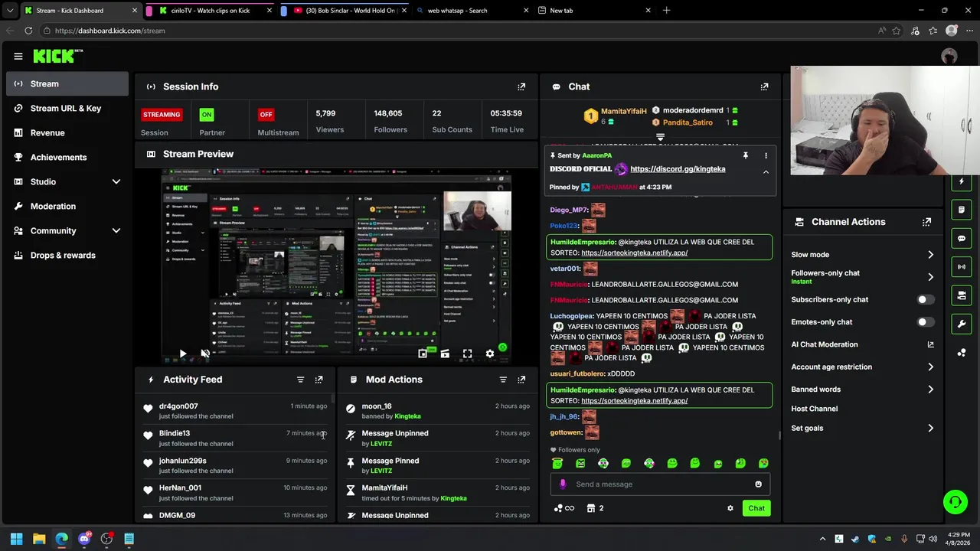Image resolution: width=980 pixels, height=551 pixels.
Task: Click the Mod Actions document sidebar shortcut
Action: point(962,210)
